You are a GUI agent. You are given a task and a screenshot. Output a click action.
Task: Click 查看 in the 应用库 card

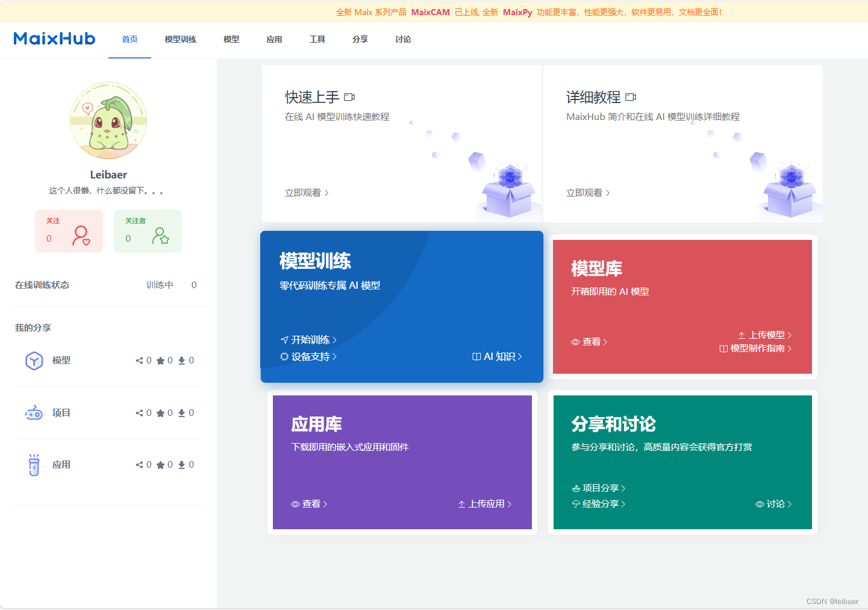pyautogui.click(x=309, y=504)
